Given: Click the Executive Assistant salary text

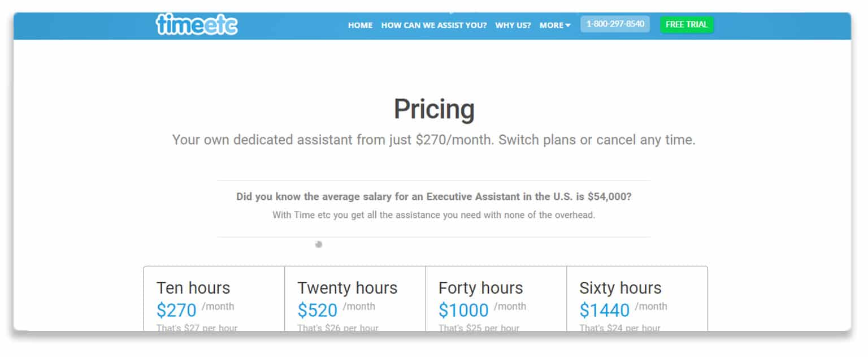Looking at the screenshot, I should pos(434,197).
